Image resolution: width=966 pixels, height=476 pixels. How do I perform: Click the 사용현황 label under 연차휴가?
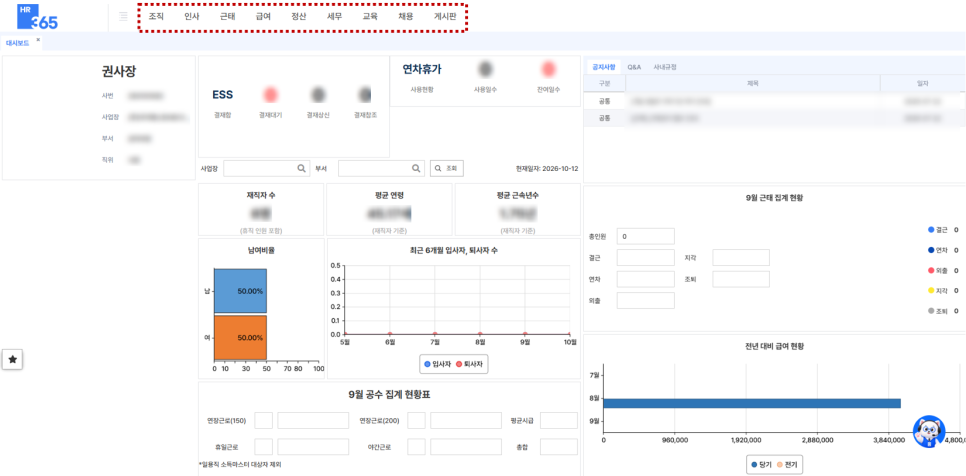click(x=422, y=89)
